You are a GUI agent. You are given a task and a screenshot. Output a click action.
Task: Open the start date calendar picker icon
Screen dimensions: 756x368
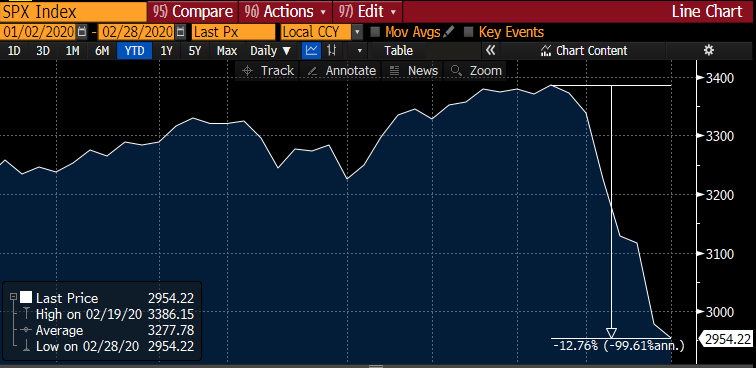click(82, 32)
